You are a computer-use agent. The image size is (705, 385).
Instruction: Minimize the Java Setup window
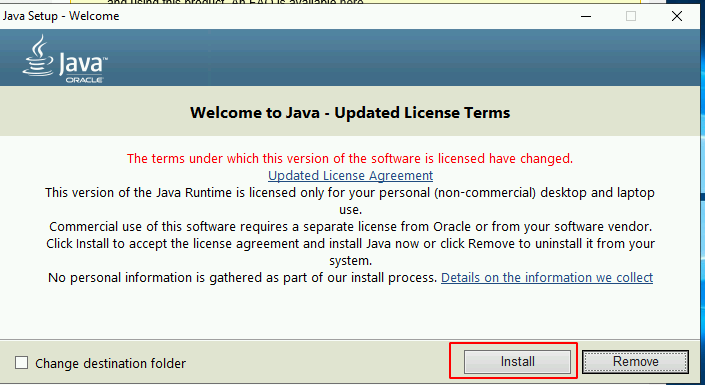pos(585,17)
